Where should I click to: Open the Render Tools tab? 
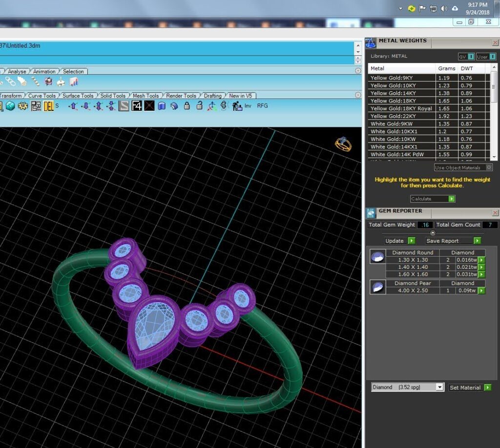point(181,96)
